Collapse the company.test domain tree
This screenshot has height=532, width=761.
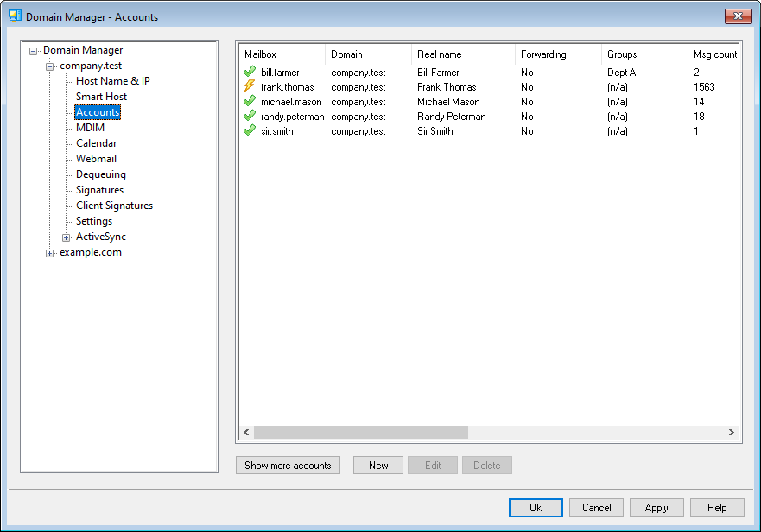[50, 66]
